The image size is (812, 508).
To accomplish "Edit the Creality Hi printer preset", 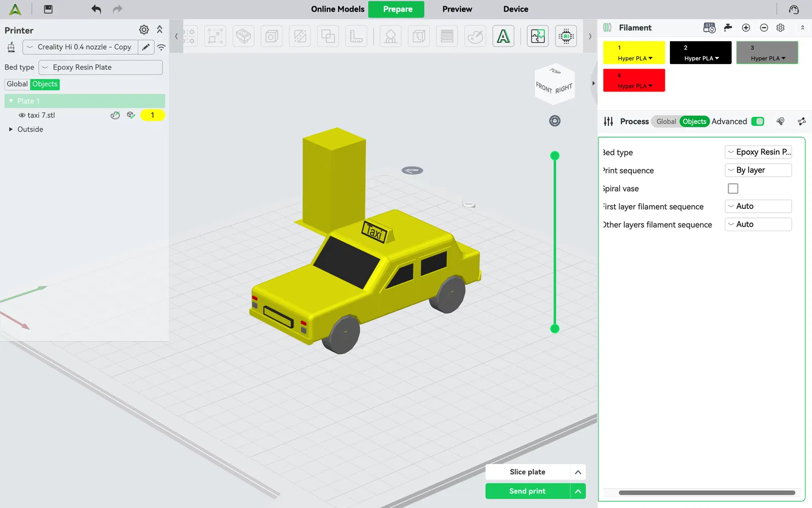I will tap(146, 47).
